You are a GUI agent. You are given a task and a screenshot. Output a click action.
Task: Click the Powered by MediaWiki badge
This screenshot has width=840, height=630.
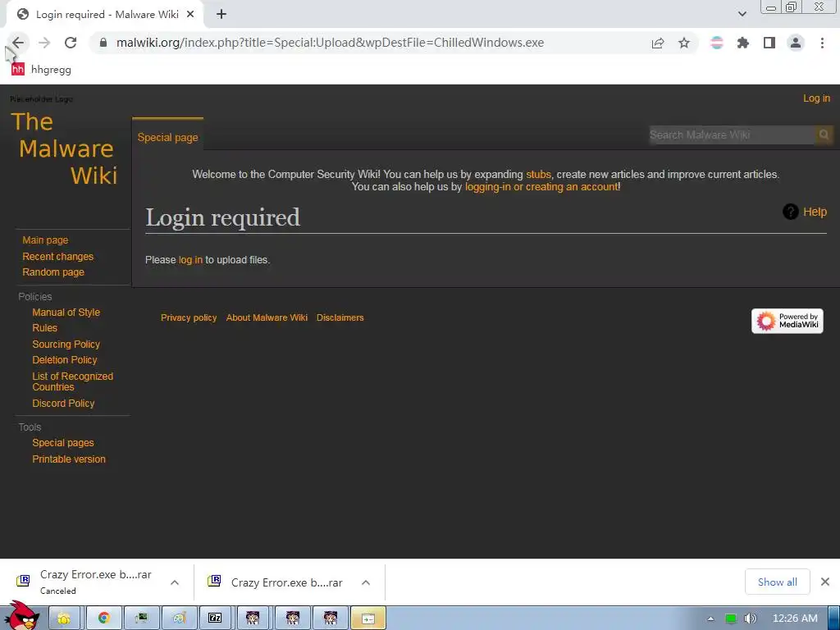click(x=787, y=321)
